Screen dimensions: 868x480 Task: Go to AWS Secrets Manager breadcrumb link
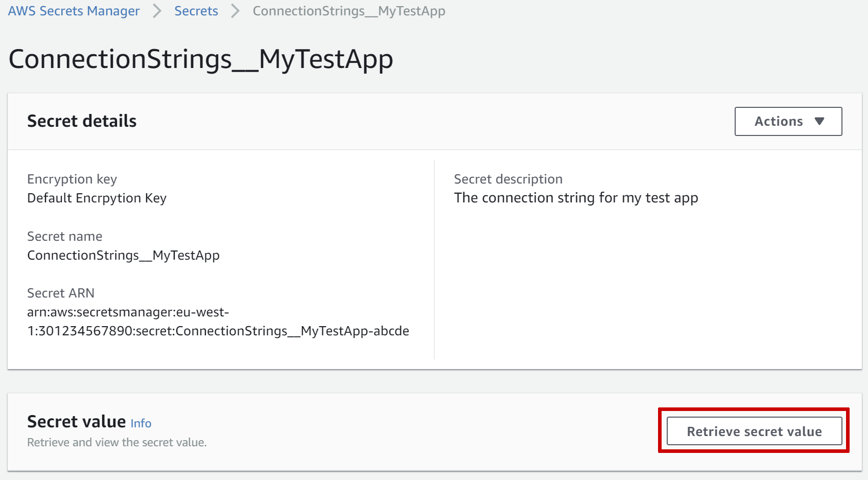[74, 11]
